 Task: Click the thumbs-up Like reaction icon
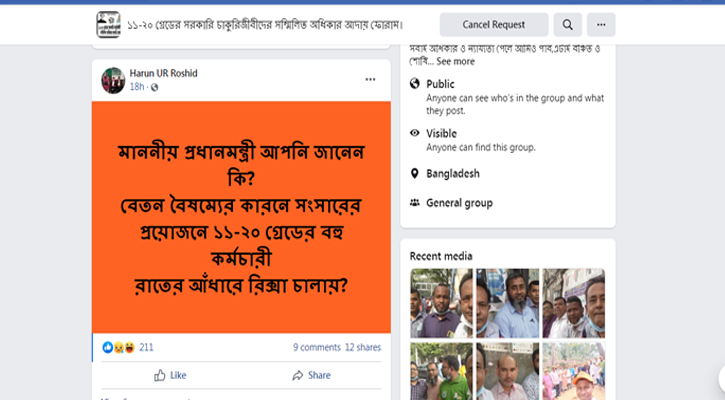(x=160, y=375)
